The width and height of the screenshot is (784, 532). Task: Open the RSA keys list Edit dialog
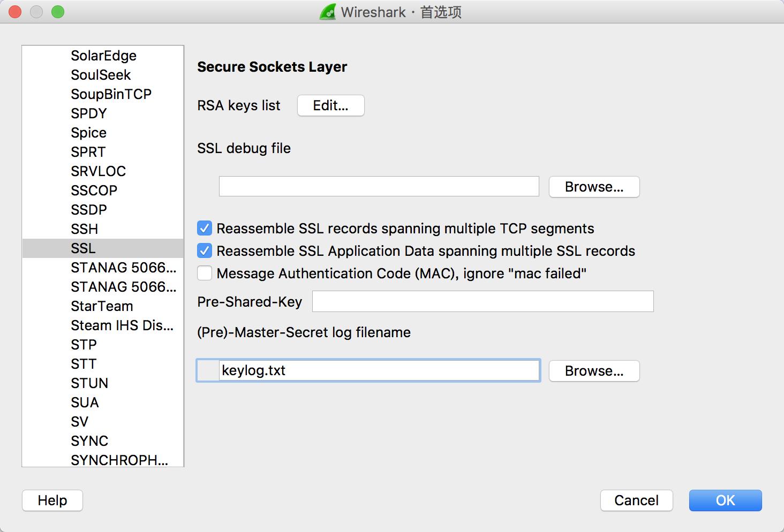pyautogui.click(x=330, y=105)
